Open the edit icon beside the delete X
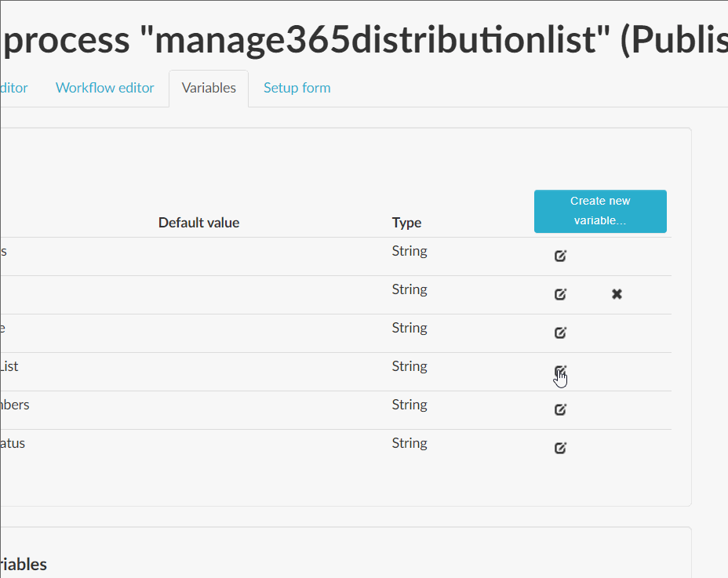 tap(560, 294)
